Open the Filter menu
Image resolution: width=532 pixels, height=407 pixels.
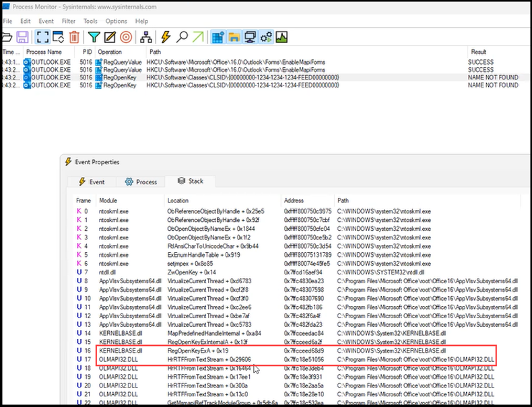(x=69, y=21)
